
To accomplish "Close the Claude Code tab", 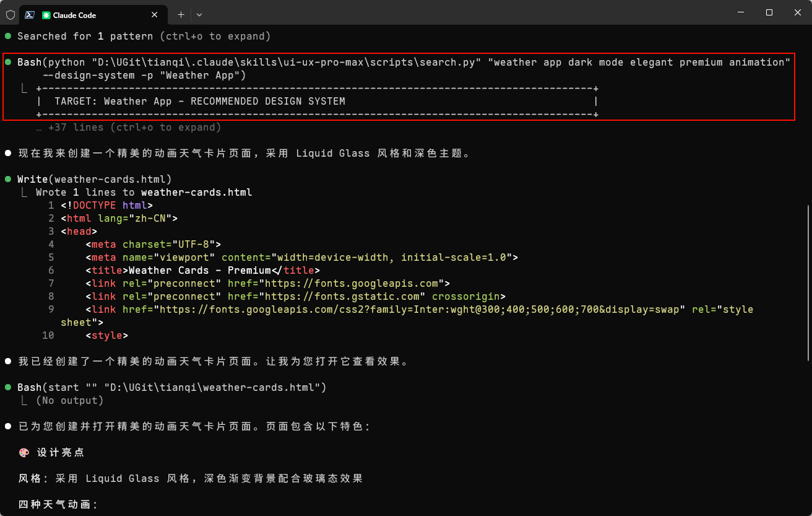I will (x=157, y=14).
